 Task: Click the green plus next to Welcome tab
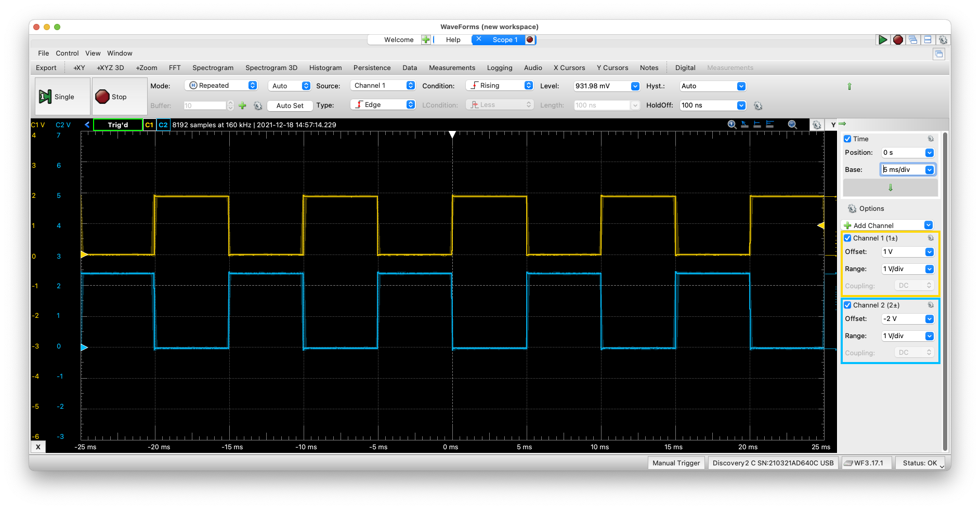(426, 39)
